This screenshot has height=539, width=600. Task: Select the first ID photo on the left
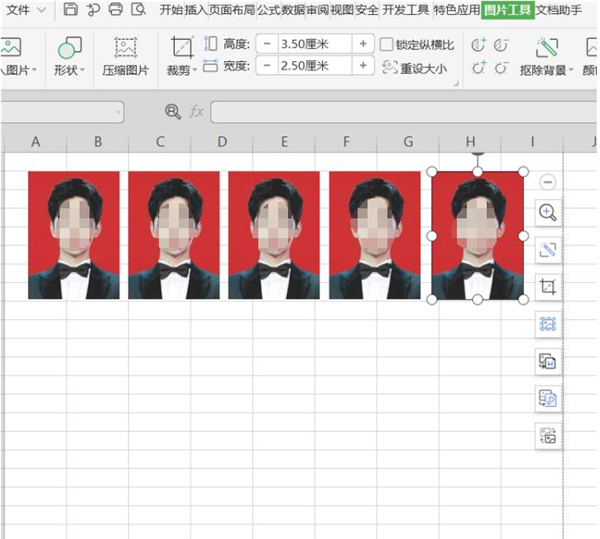point(73,235)
